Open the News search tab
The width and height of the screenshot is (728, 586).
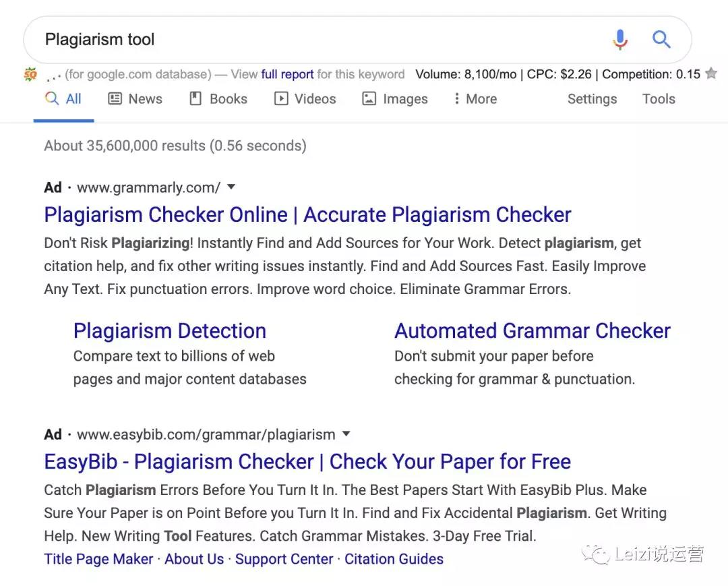pos(135,99)
